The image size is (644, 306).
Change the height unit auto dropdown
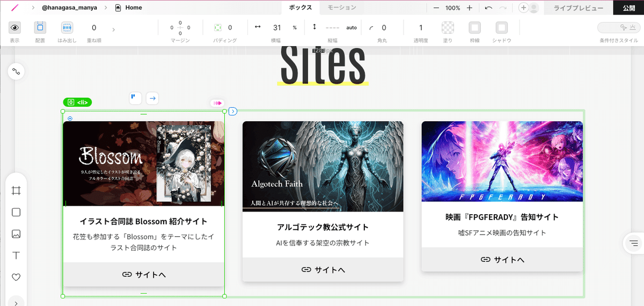coord(352,27)
